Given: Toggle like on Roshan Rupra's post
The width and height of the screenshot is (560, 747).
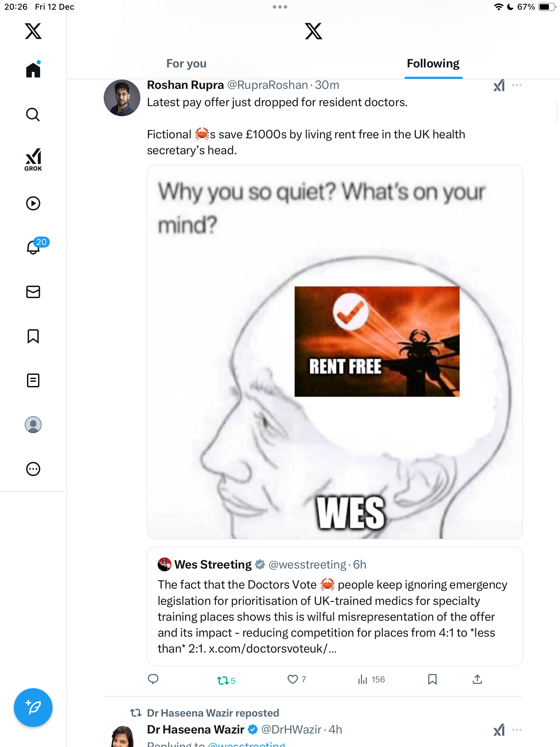Looking at the screenshot, I should coord(297,680).
